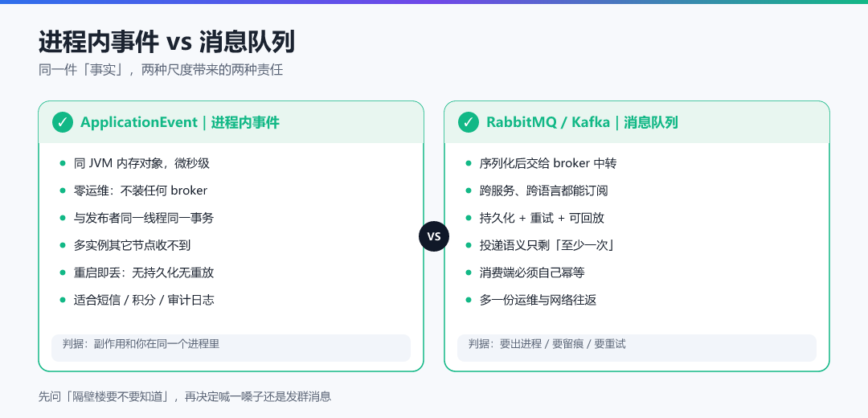This screenshot has width=868, height=418.
Task: Select bullet 同 JVM 内存对象,微秒级
Action: pos(141,163)
